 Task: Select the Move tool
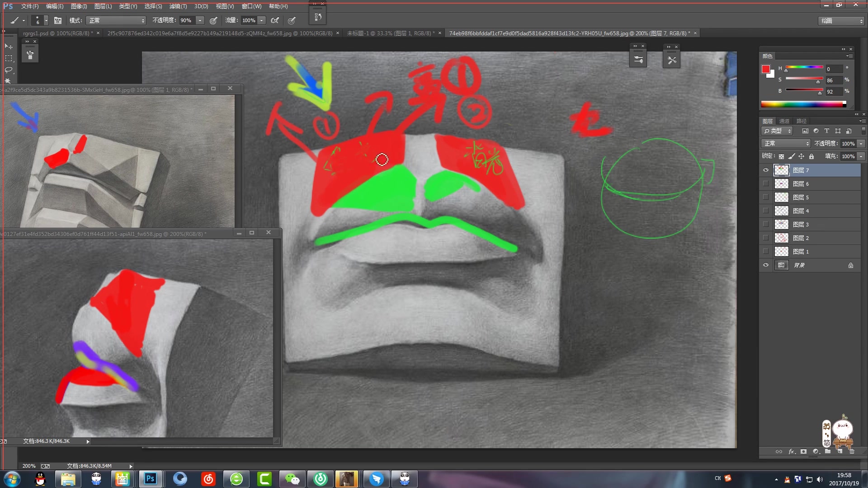click(9, 46)
